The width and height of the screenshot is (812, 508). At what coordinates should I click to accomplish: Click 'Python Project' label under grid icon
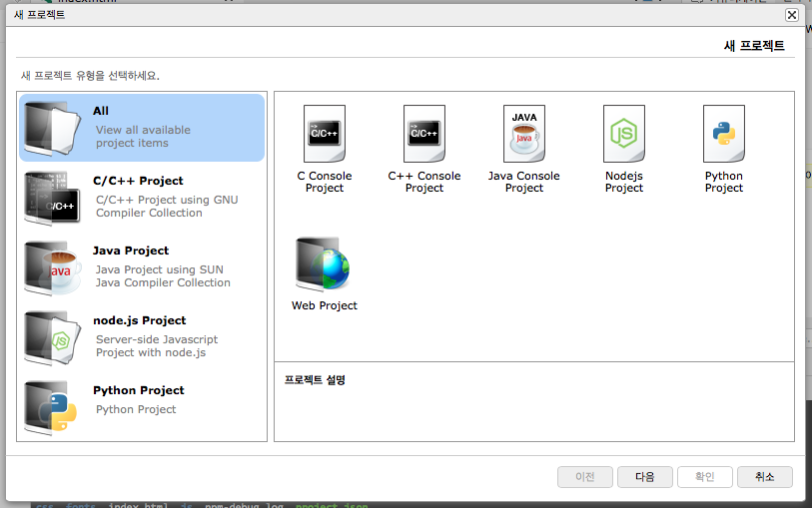(724, 182)
